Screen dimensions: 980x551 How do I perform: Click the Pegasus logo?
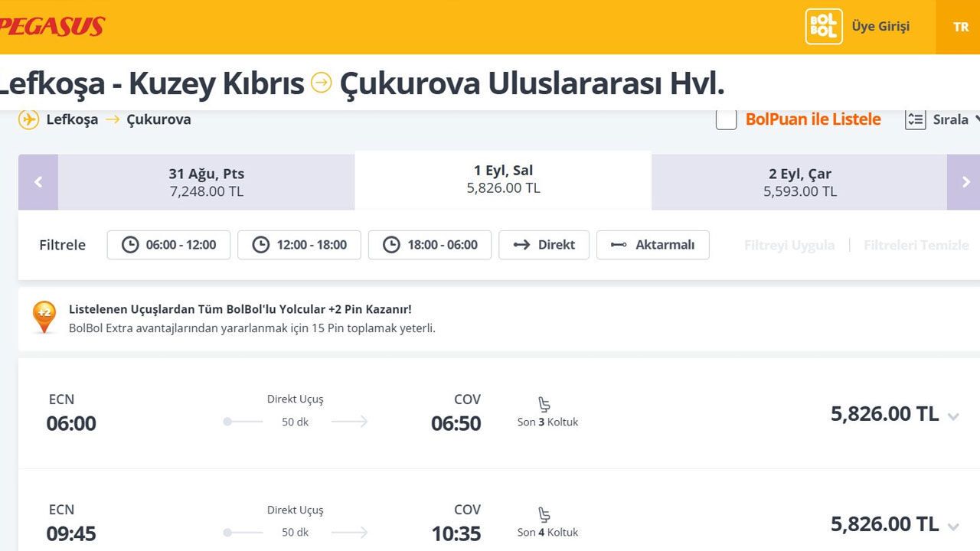52,27
